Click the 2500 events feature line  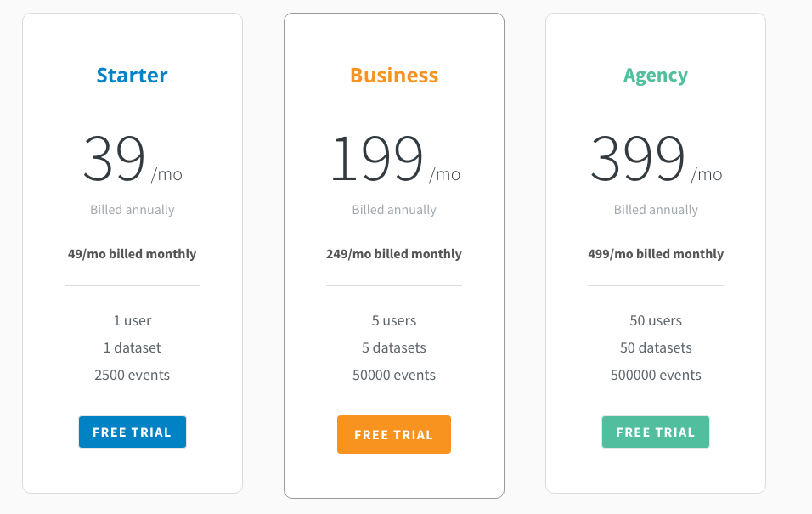(x=132, y=375)
